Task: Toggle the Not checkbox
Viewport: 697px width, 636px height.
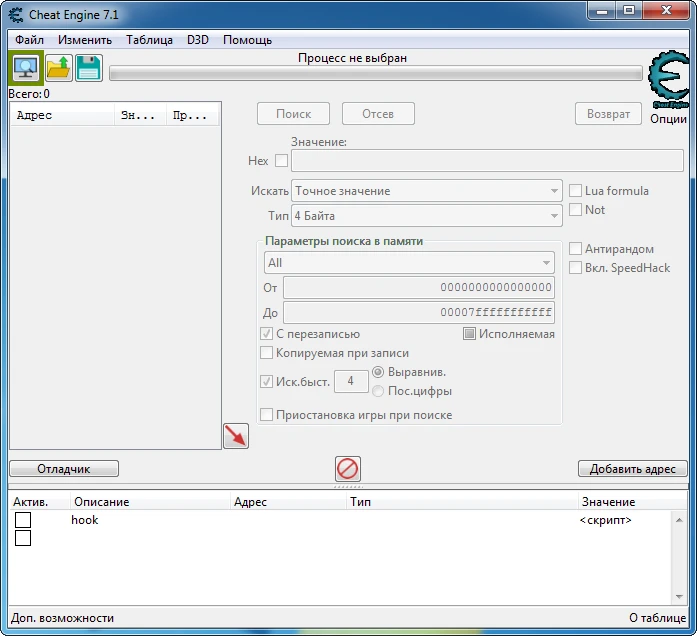Action: click(x=575, y=209)
